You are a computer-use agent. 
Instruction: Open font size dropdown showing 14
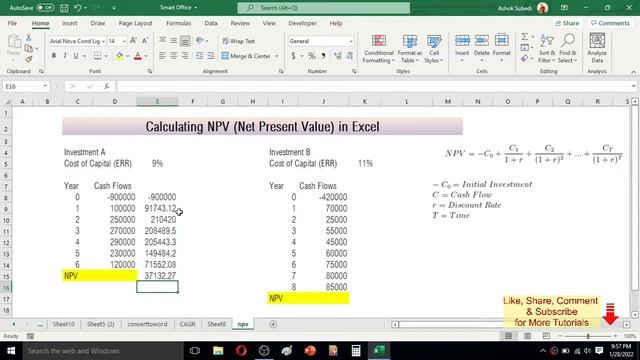click(124, 41)
